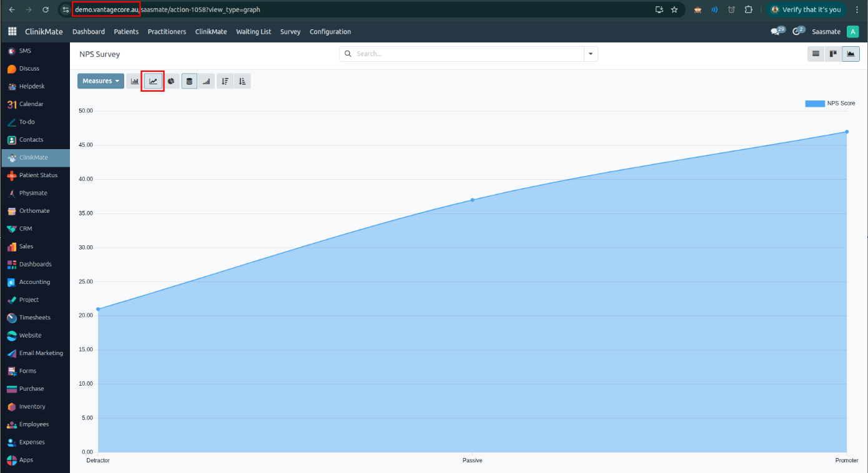
Task: Switch to list view
Action: [x=816, y=54]
